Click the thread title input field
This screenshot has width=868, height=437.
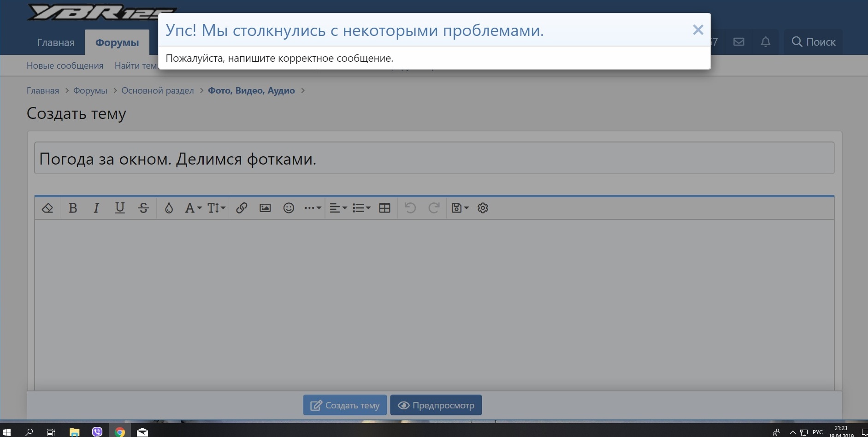pyautogui.click(x=434, y=159)
